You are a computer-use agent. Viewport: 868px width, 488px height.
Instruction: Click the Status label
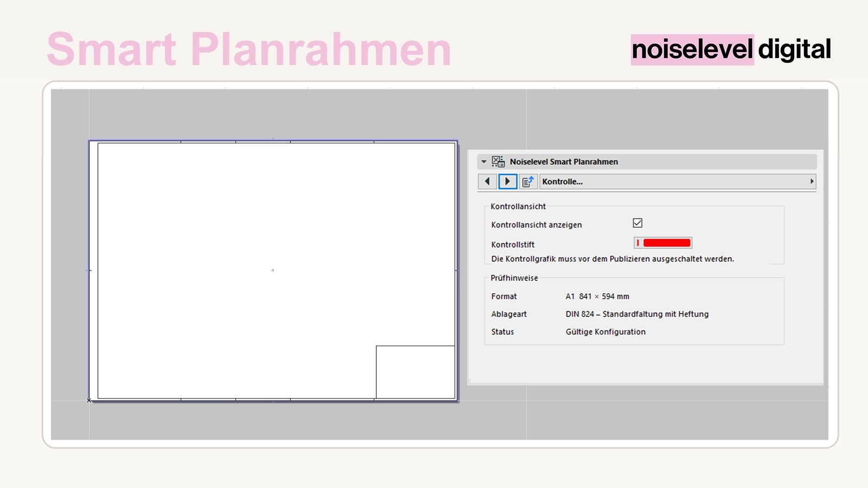502,332
